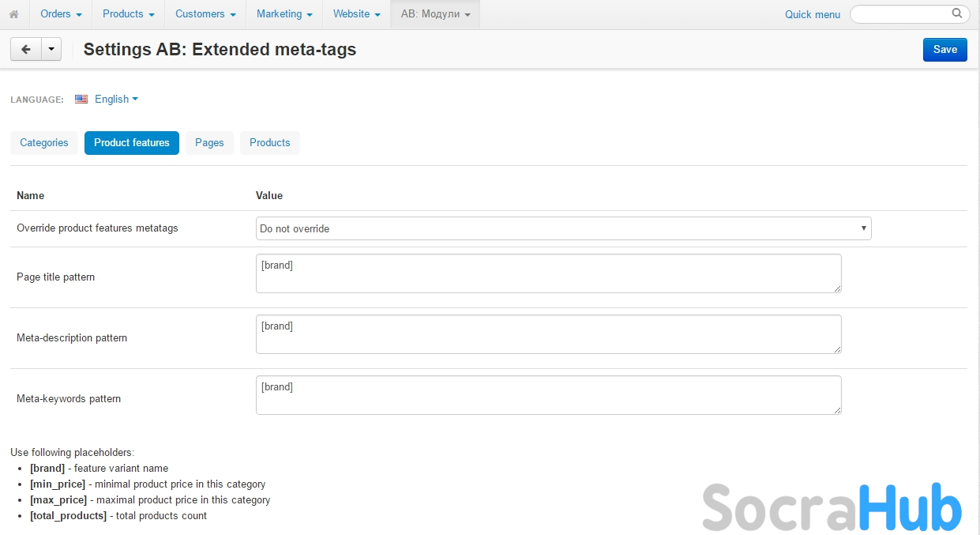Click the search magnifier icon
This screenshot has height=535, width=980.
[x=956, y=13]
